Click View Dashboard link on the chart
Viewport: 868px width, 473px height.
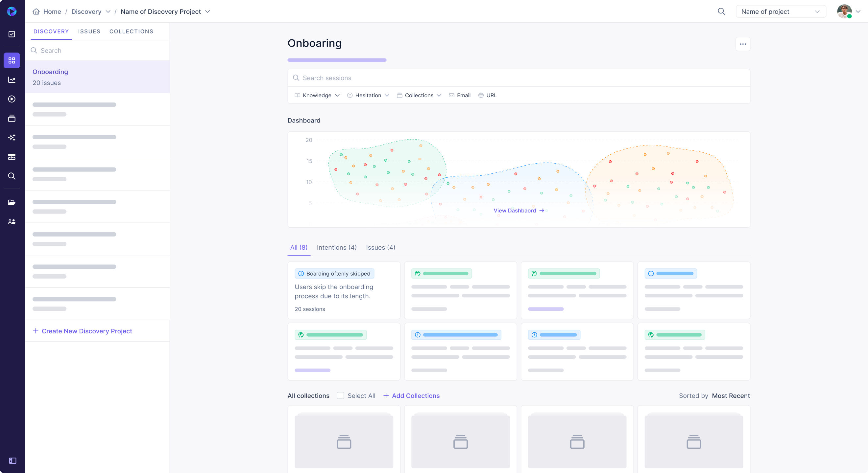point(518,211)
